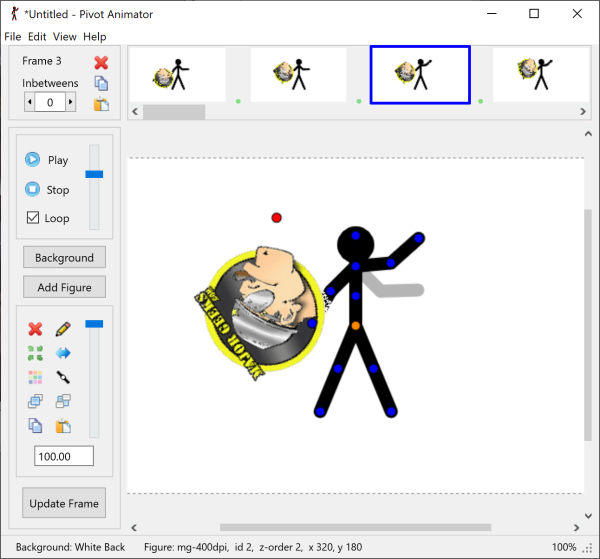600x559 pixels.
Task: Paste figure clipboard icon in figure panel
Action: coord(63,426)
